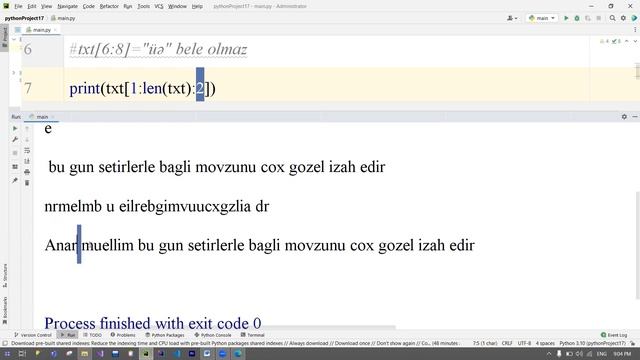Click the Run console vertical scrollbar
The height and width of the screenshot is (360, 640).
pos(638,245)
